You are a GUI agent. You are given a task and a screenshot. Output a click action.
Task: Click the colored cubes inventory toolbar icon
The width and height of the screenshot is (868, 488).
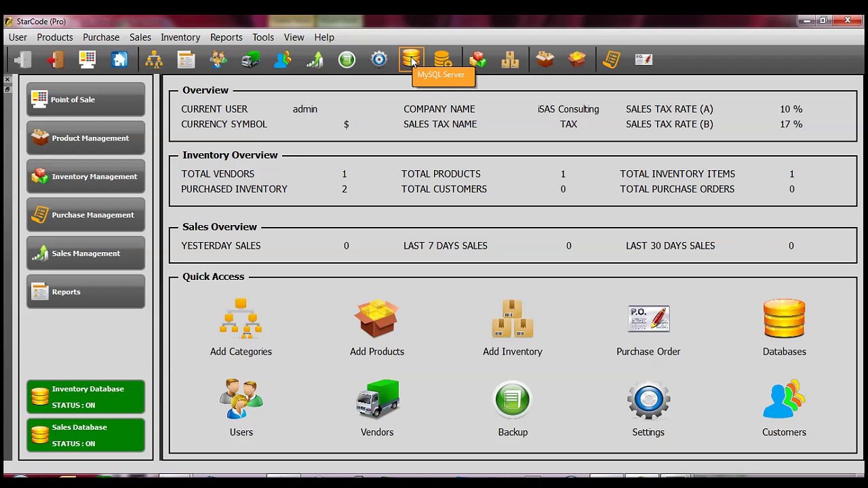tap(478, 60)
